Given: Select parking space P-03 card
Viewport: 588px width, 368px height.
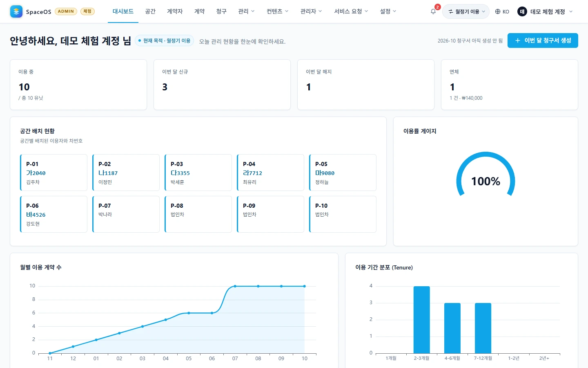Looking at the screenshot, I should click(198, 173).
